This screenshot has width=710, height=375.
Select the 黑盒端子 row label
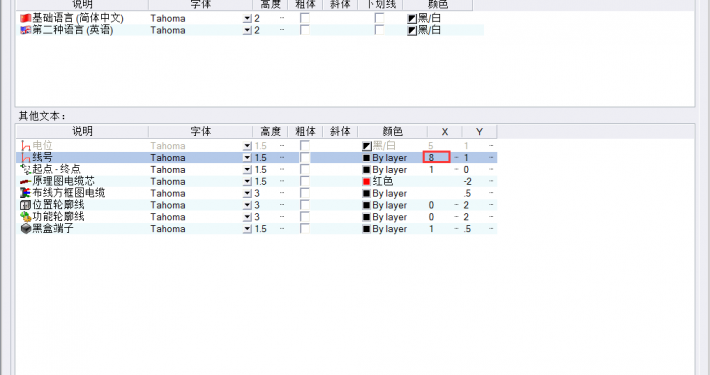(x=53, y=228)
